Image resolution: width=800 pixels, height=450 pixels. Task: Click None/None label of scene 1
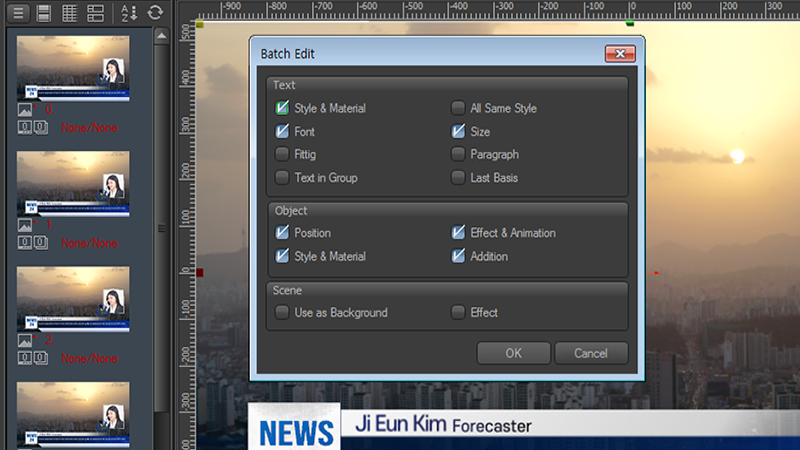click(x=90, y=243)
